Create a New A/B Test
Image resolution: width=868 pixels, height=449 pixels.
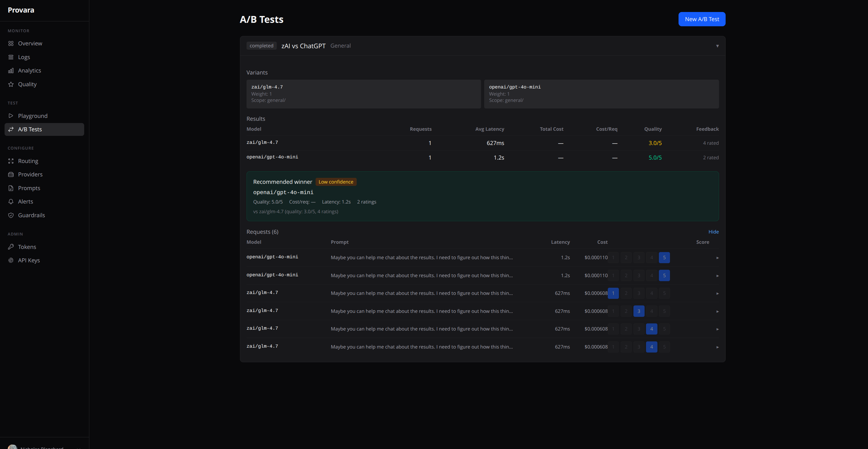pyautogui.click(x=702, y=19)
